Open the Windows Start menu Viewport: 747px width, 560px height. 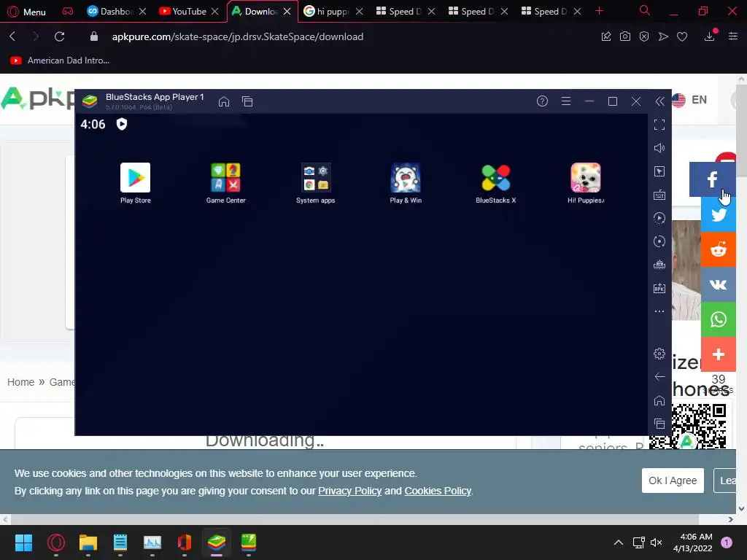23,542
